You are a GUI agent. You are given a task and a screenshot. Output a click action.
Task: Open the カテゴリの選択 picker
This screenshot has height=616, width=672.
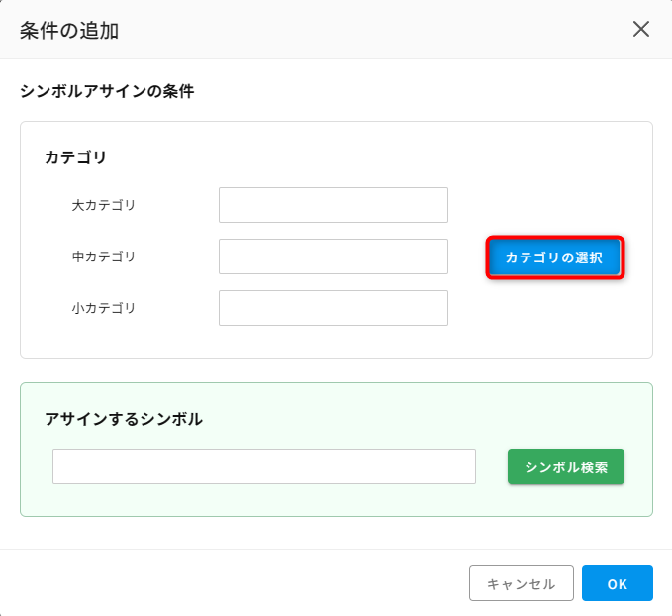(x=555, y=257)
